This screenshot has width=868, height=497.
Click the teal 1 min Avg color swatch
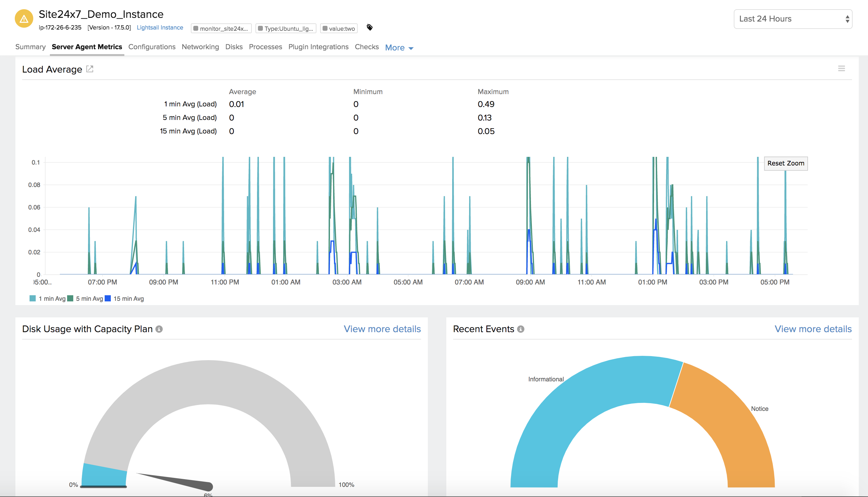pos(33,298)
